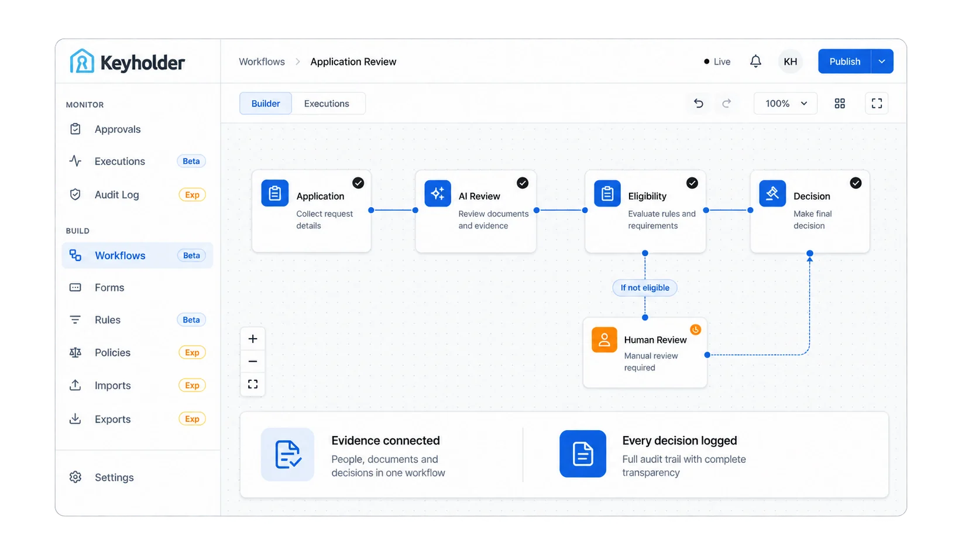Click the Eligibility node checklist icon
Image resolution: width=962 pixels, height=560 pixels.
[607, 194]
